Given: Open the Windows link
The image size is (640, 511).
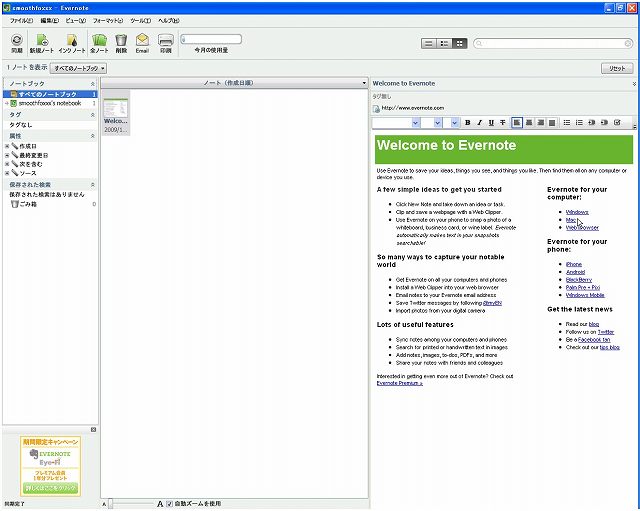Looking at the screenshot, I should click(577, 212).
